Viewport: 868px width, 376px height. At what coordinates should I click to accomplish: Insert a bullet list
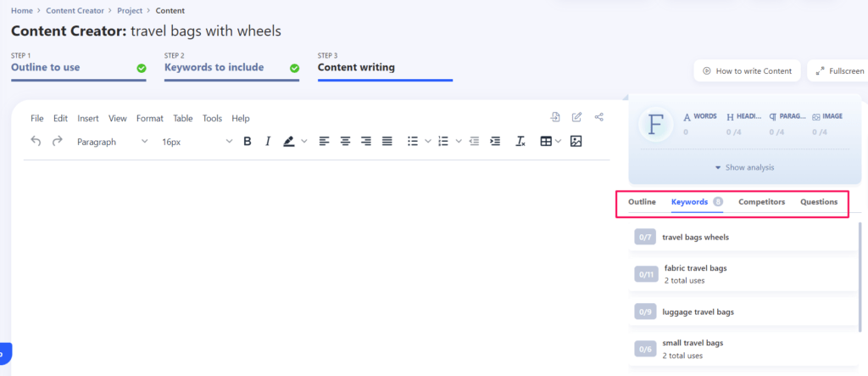(412, 142)
